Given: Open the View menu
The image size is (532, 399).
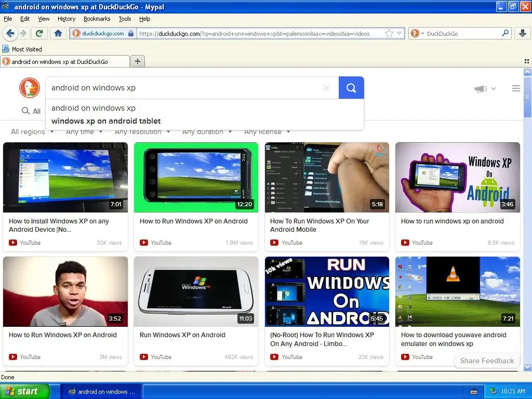Looking at the screenshot, I should 44,19.
